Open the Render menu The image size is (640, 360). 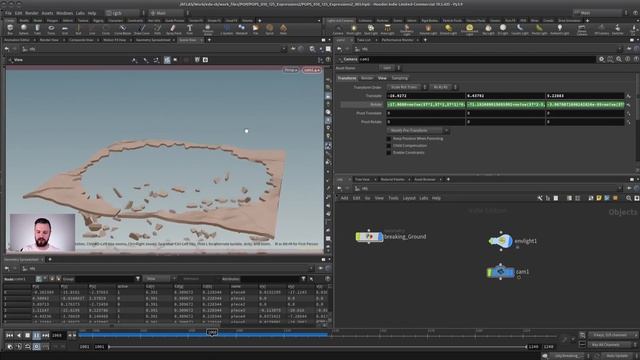click(x=32, y=13)
